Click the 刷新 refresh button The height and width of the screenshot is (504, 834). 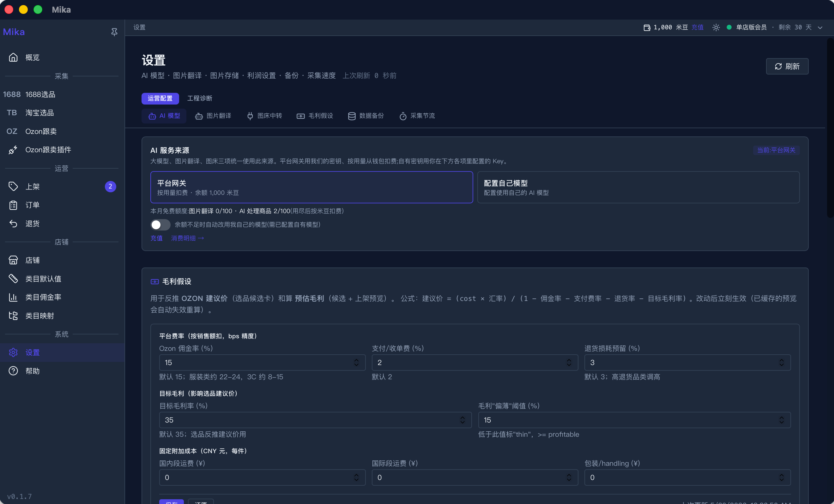787,66
